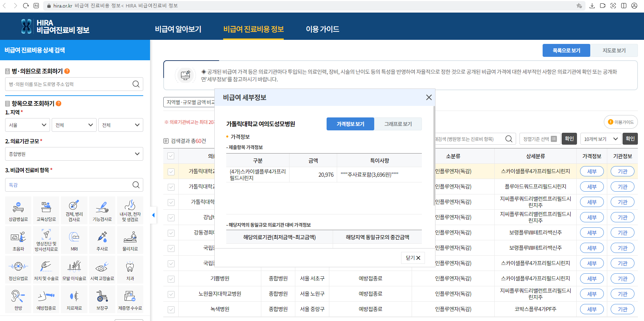This screenshot has height=321, width=644.
Task: Click the hospital name search magnifier icon
Action: (136, 84)
